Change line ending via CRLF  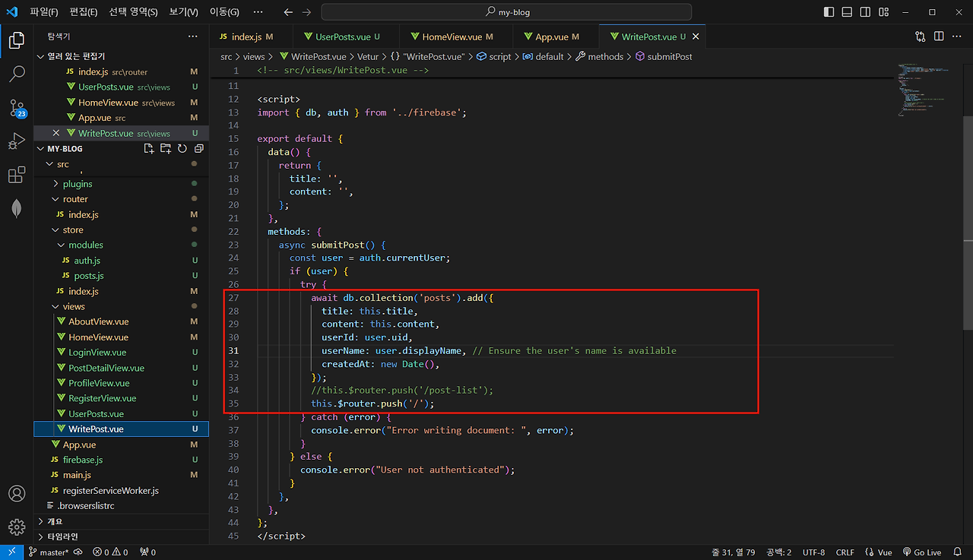tap(845, 552)
